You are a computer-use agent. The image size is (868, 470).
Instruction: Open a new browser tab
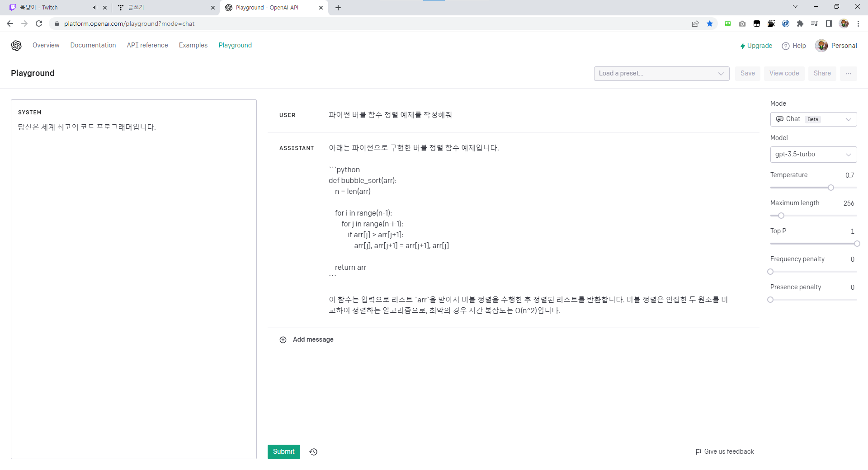click(x=338, y=8)
